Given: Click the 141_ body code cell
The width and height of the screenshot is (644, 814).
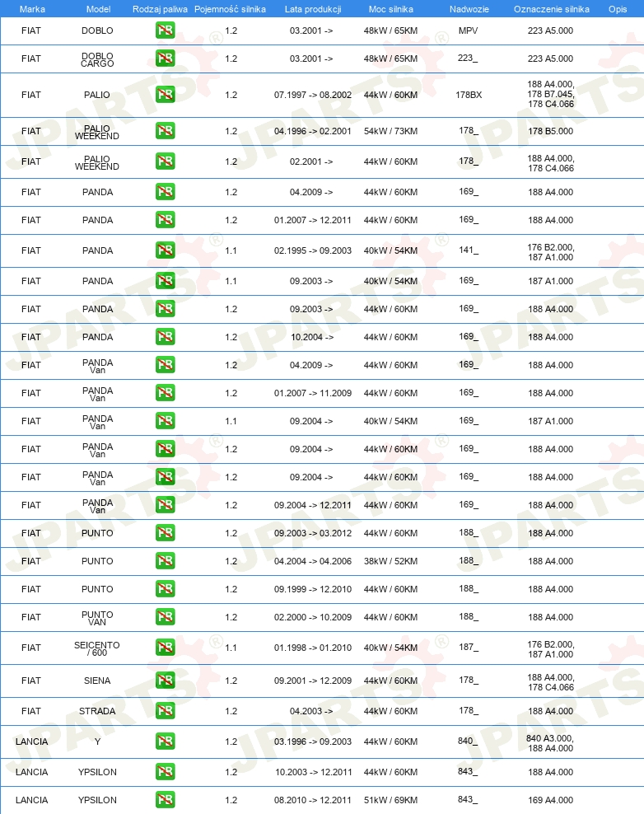Looking at the screenshot, I should click(x=468, y=250).
